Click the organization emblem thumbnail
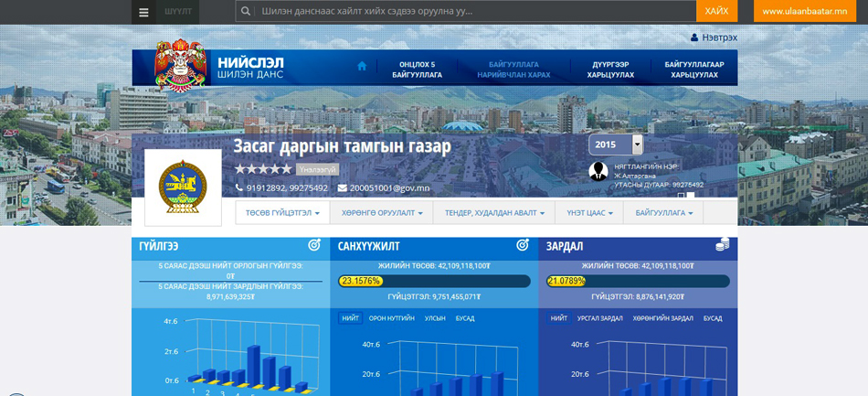868x396 pixels. coord(183,187)
